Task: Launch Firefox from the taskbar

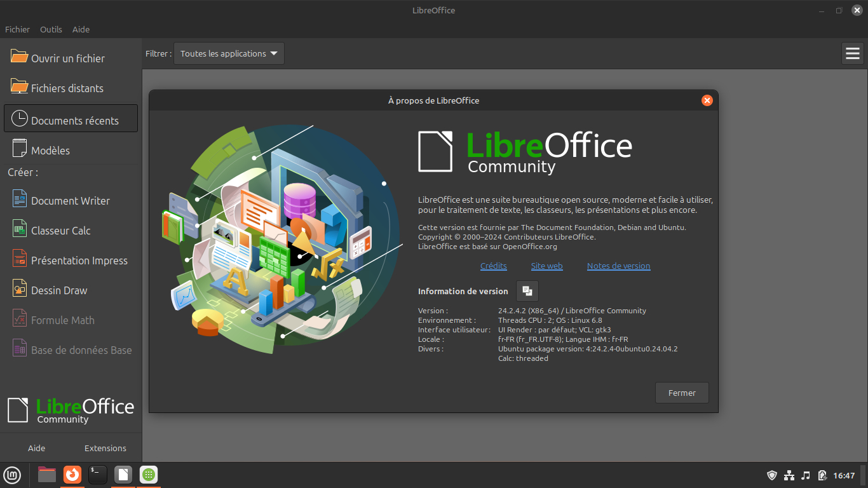Action: (72, 475)
